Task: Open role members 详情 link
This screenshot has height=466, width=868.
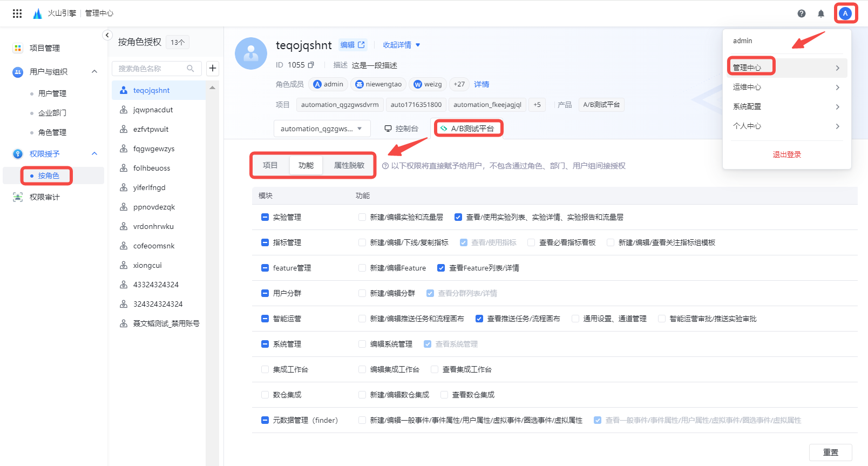Action: tap(482, 84)
